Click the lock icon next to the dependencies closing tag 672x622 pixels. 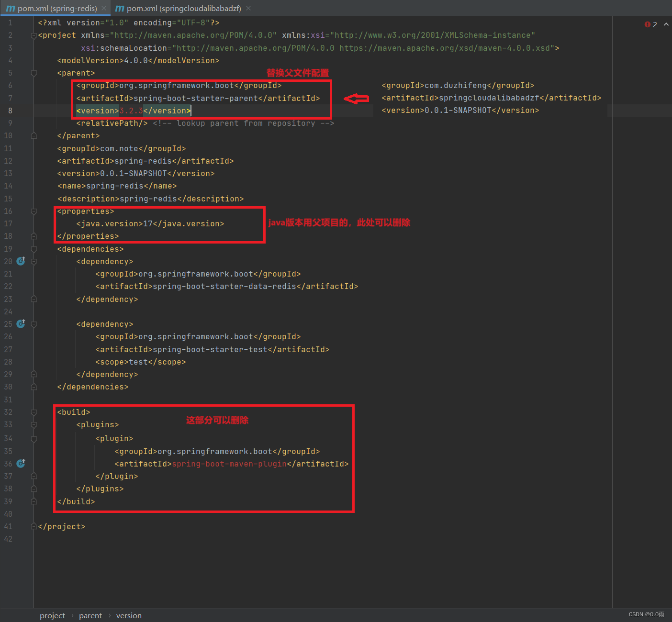tap(34, 387)
